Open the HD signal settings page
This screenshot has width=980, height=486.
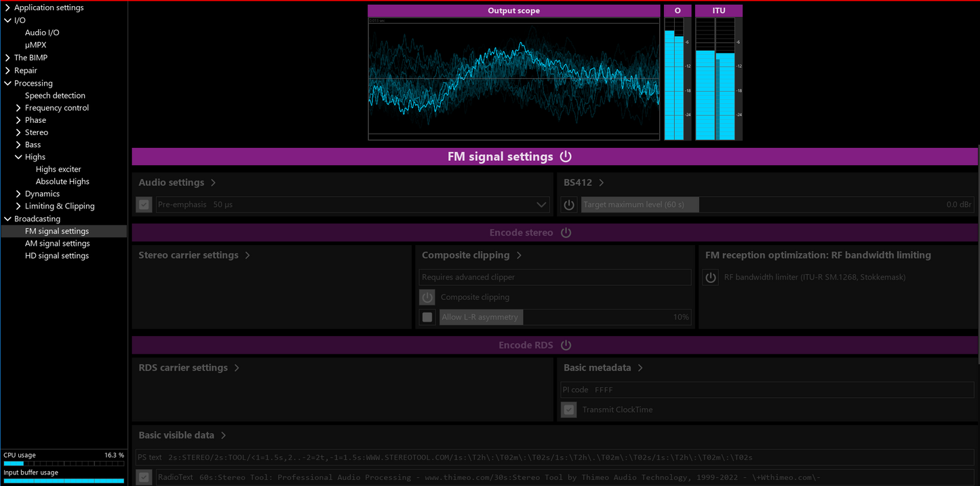click(57, 256)
